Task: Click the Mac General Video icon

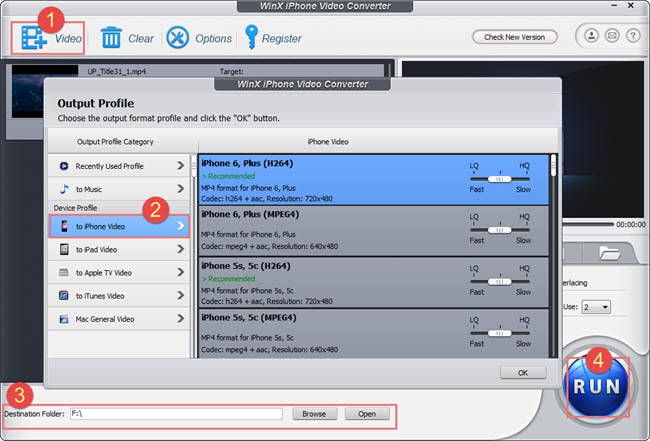Action: tap(64, 319)
